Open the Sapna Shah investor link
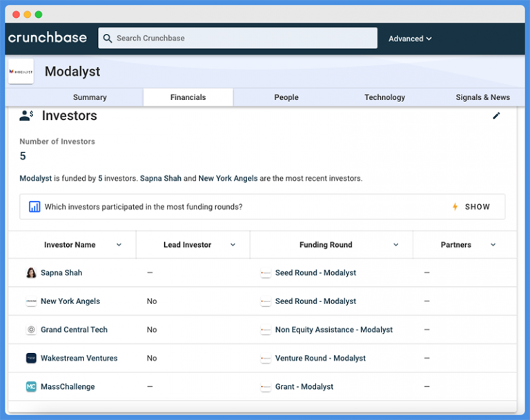Screen dimensions: 530x420 61,272
